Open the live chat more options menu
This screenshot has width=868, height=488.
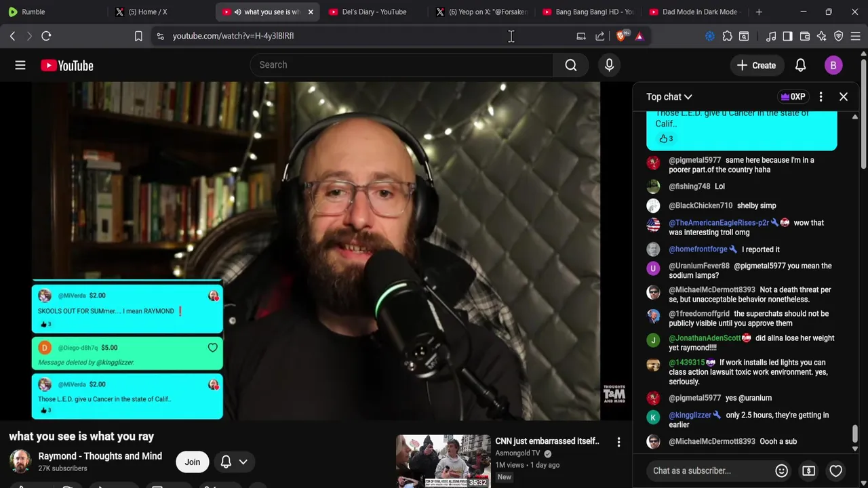tap(821, 97)
